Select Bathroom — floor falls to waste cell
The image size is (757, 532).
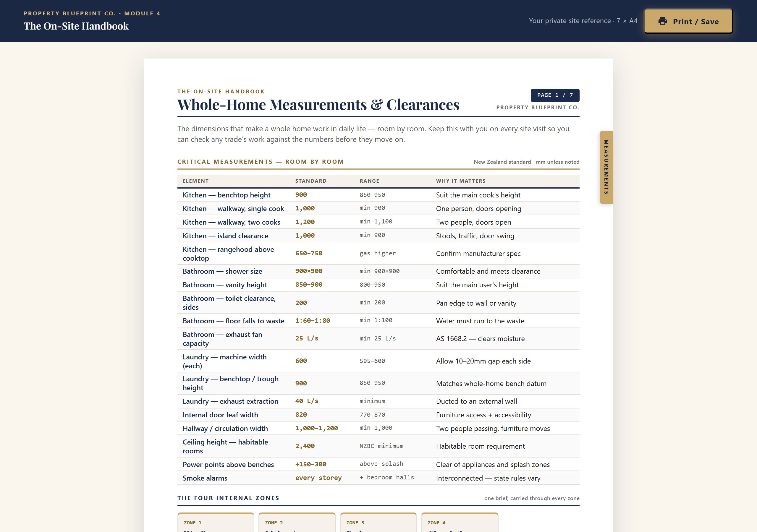[x=233, y=321]
